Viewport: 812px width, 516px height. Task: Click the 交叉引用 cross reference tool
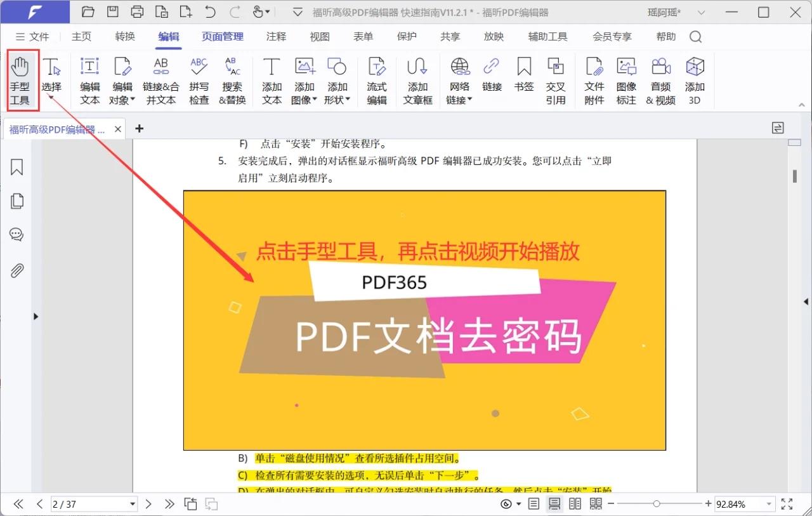[x=556, y=81]
